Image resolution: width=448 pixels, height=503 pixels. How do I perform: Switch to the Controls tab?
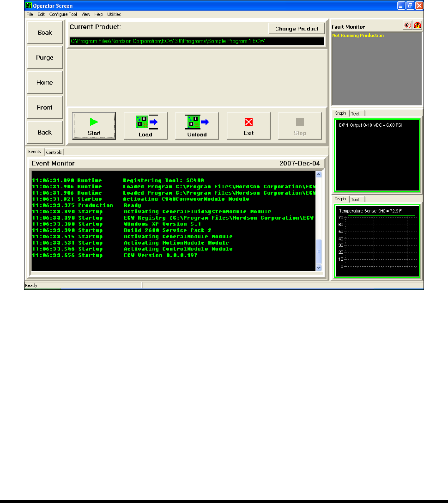tap(54, 153)
